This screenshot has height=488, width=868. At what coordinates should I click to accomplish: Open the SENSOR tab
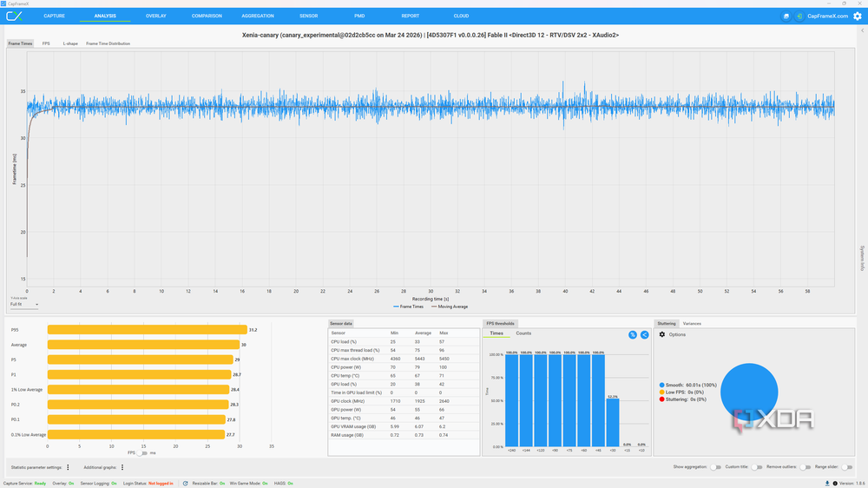click(308, 16)
